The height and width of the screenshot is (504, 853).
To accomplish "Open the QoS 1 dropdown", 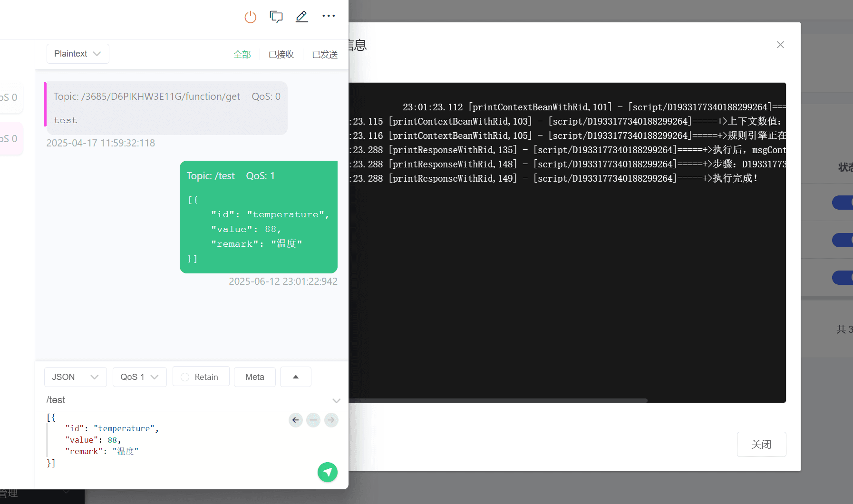I will click(x=140, y=377).
